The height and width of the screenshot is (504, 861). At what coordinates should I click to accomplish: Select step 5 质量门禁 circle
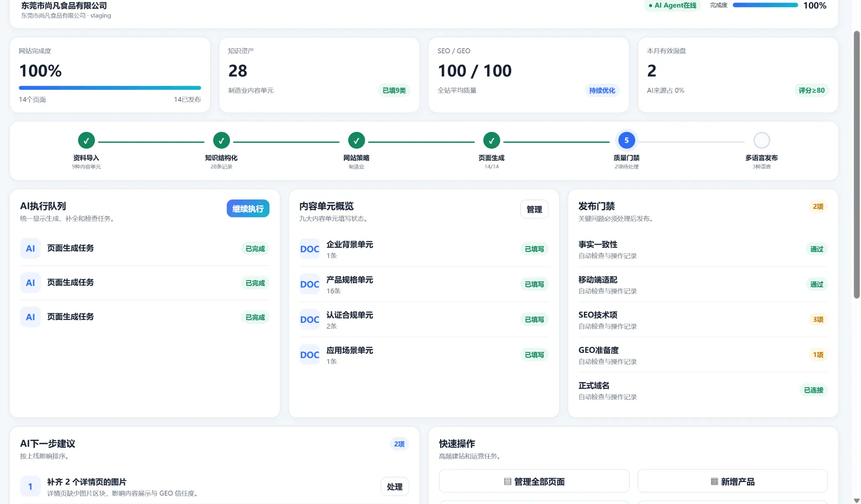(626, 140)
